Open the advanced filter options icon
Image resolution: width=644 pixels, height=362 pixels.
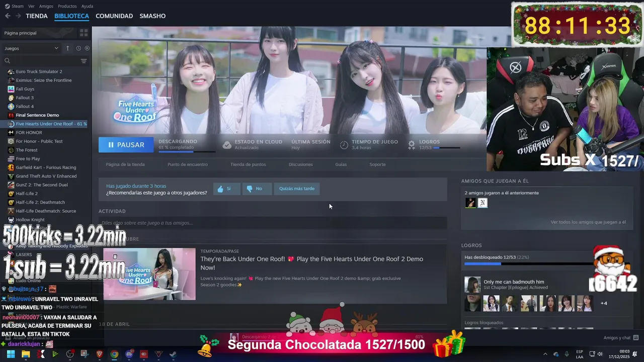[x=84, y=61]
